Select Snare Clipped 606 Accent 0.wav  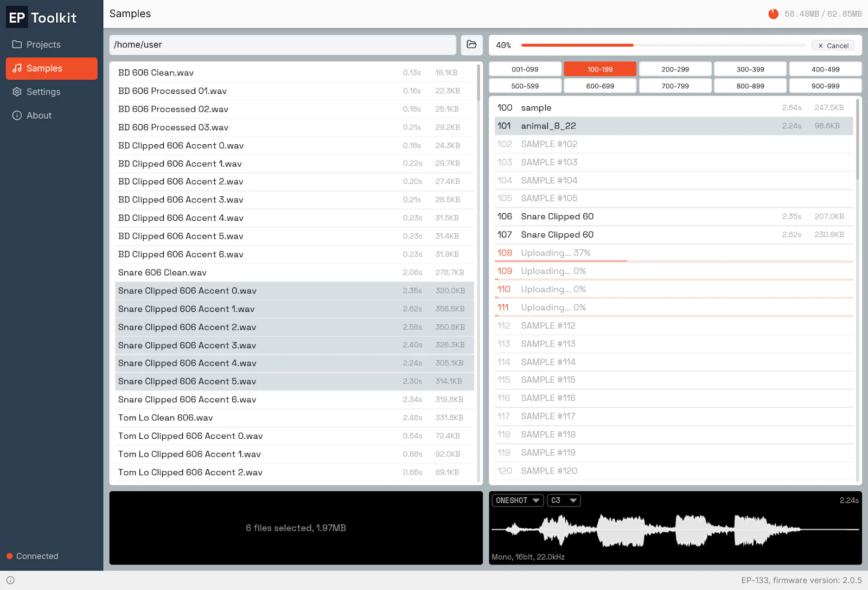[295, 291]
